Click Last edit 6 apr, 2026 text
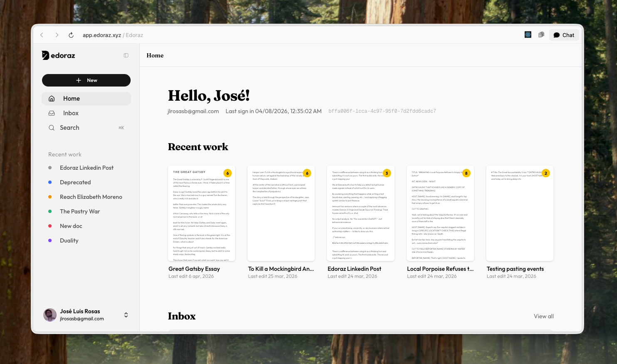 click(x=191, y=276)
